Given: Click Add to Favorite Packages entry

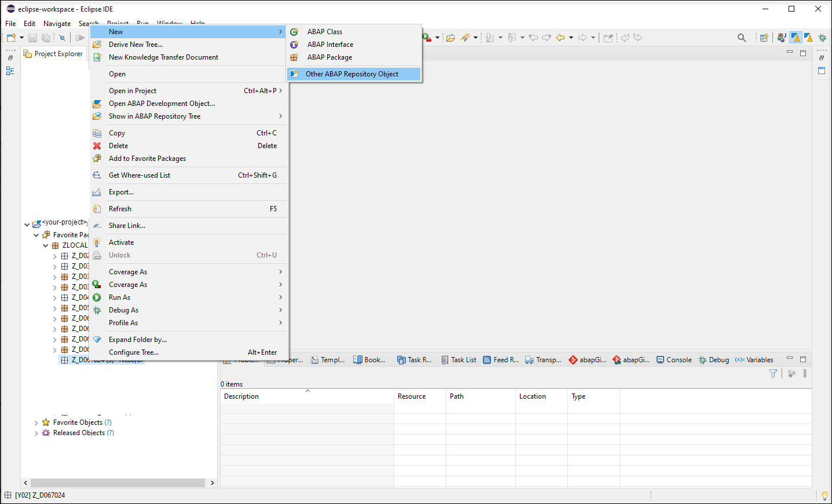Looking at the screenshot, I should (189, 159).
